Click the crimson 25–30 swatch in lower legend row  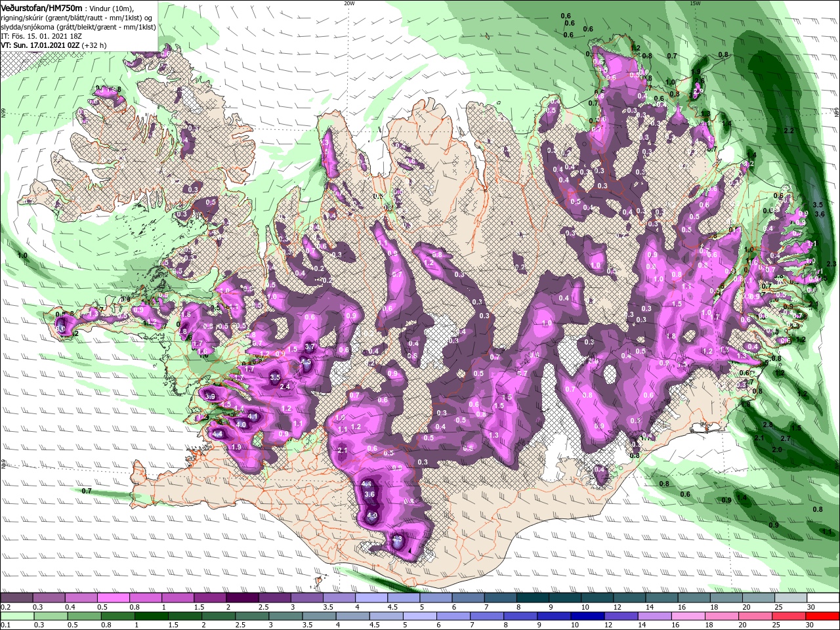pos(789,616)
